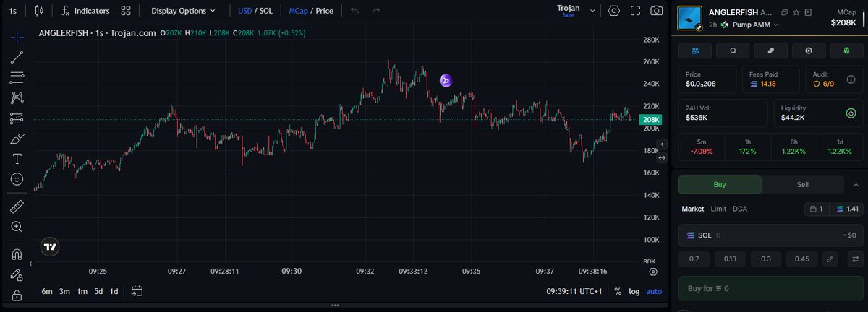Switch the chart to Price mode

[323, 11]
